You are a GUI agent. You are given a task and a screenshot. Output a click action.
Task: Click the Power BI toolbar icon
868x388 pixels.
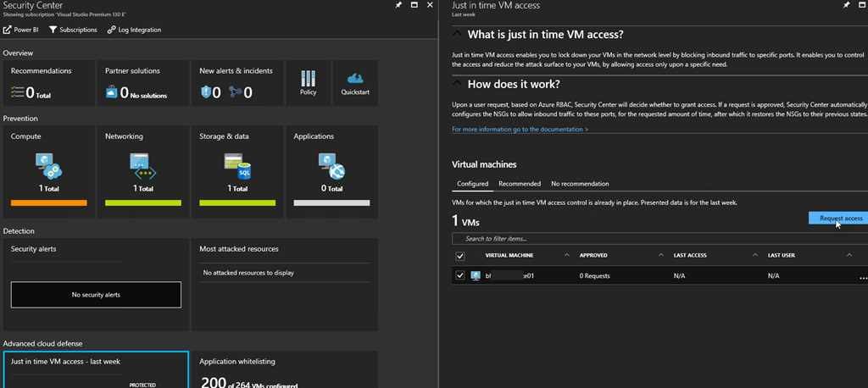pyautogui.click(x=7, y=30)
